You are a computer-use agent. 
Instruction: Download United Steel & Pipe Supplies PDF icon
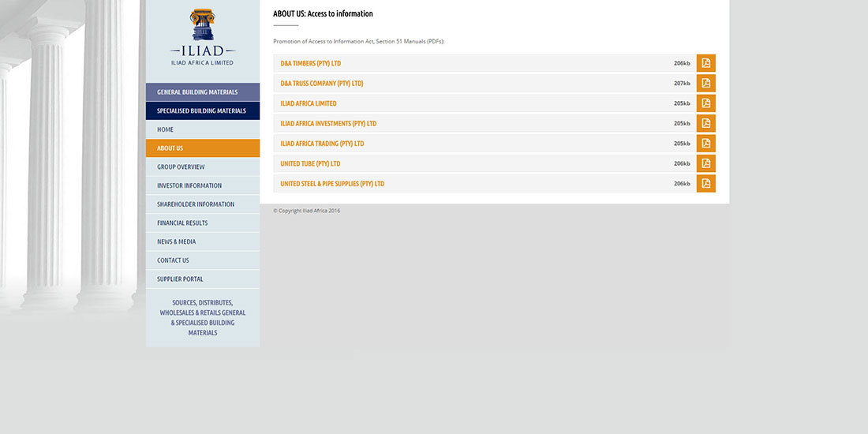(705, 184)
